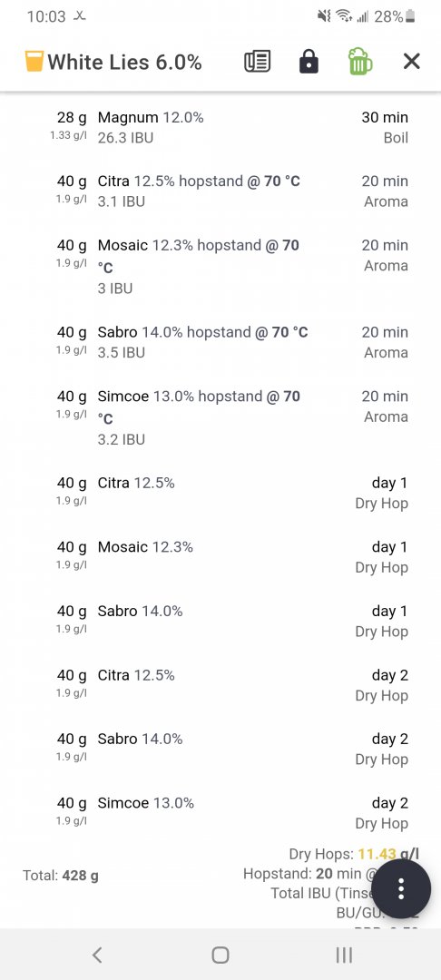
Task: Open the recent apps button
Action: coord(344,955)
